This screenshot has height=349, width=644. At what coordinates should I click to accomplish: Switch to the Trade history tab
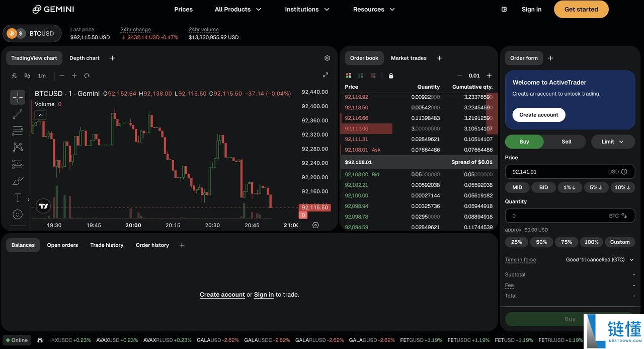tap(107, 245)
